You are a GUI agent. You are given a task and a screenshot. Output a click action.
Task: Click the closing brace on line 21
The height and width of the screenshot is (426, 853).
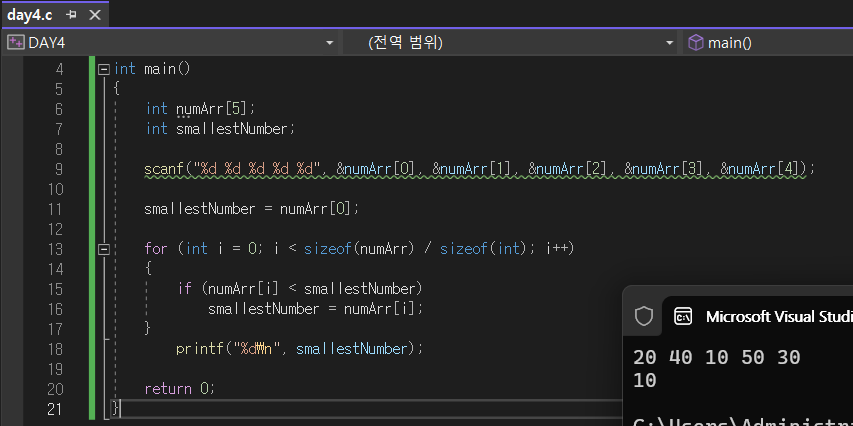[x=115, y=408]
